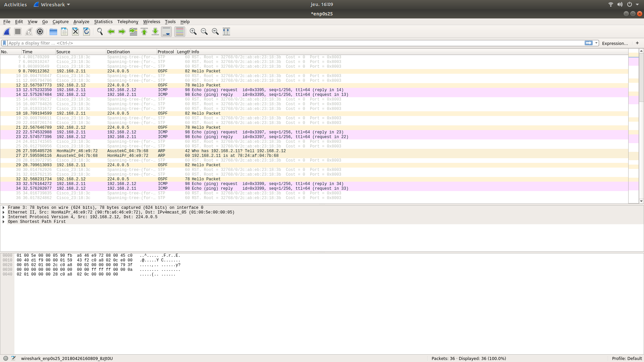
Task: Toggle auto-scroll during live capture
Action: pyautogui.click(x=166, y=32)
